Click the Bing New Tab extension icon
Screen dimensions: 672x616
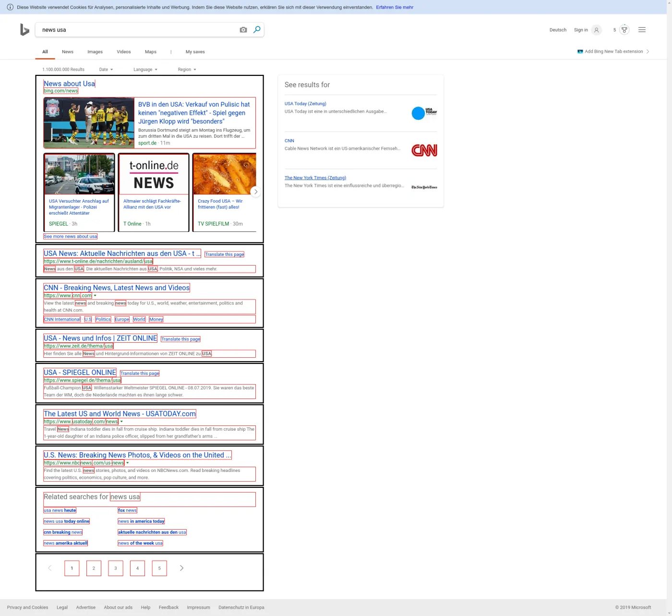click(580, 51)
